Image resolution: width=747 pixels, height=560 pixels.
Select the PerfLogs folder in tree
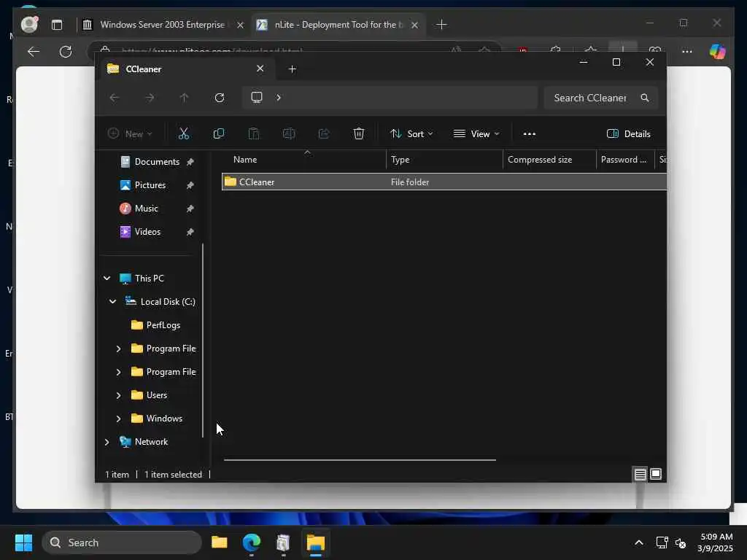[x=163, y=325]
